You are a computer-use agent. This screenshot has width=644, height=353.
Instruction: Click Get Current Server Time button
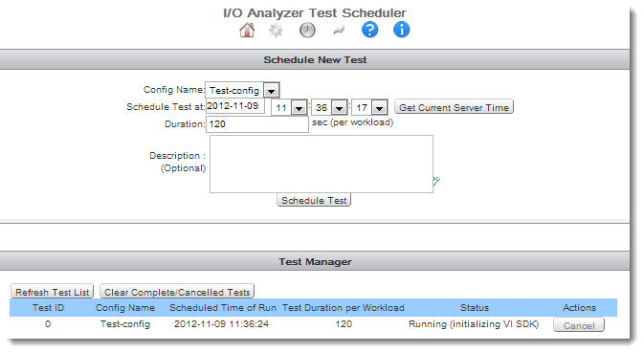click(454, 107)
